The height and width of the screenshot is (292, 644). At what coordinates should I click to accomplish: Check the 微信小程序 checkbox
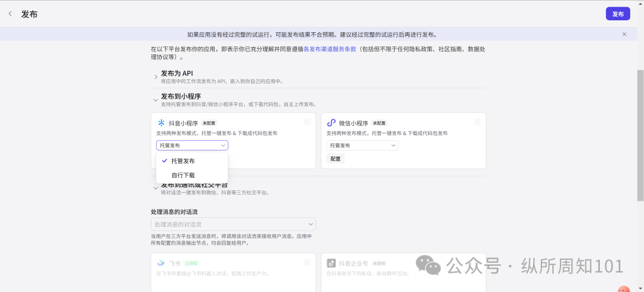477,122
